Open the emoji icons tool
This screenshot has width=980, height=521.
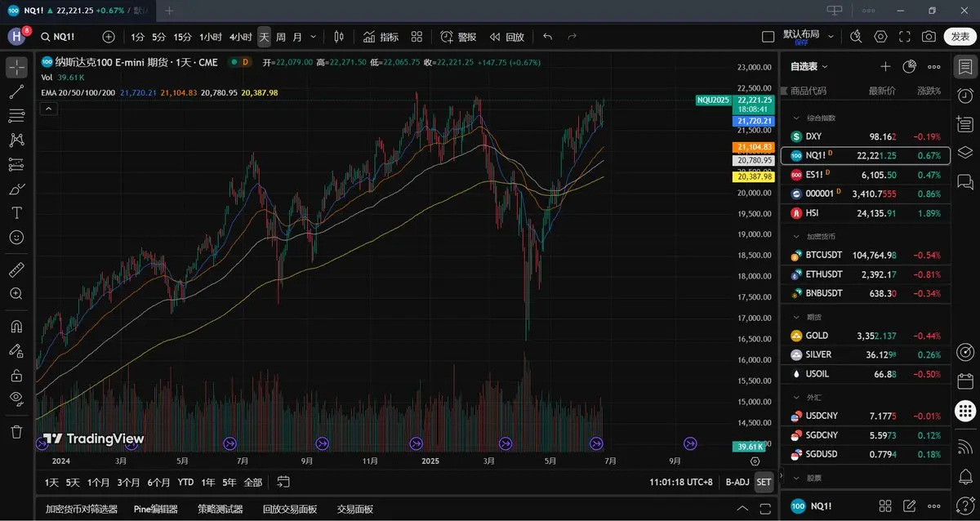tap(16, 238)
